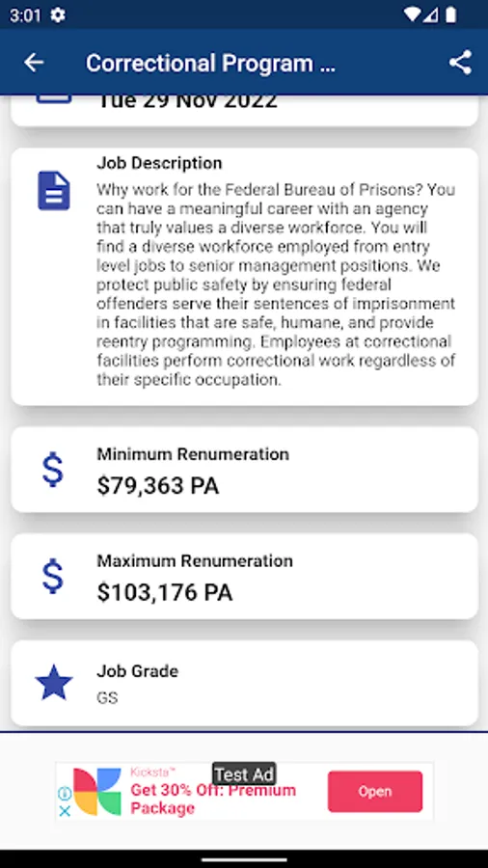Tap the Job Grade star icon

54,683
